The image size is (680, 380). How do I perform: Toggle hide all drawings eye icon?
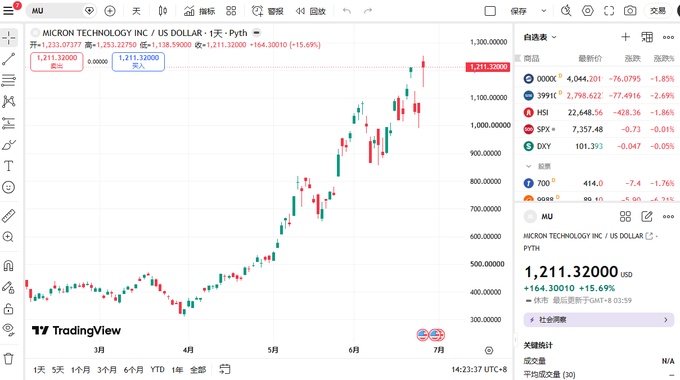[9, 330]
